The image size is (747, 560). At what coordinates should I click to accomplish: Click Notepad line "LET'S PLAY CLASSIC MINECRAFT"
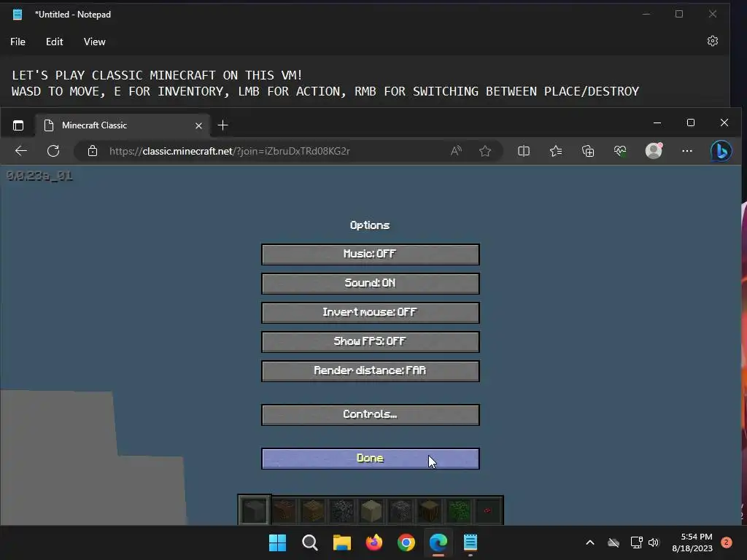coord(157,75)
